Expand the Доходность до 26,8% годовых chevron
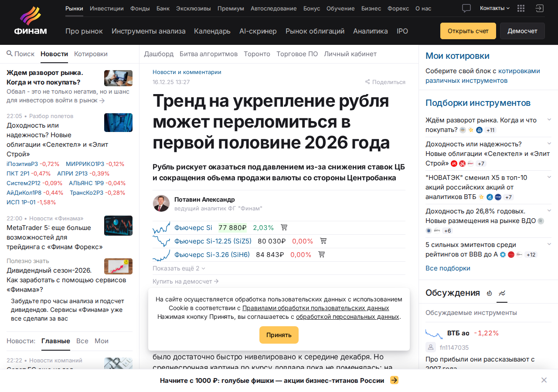 click(549, 210)
